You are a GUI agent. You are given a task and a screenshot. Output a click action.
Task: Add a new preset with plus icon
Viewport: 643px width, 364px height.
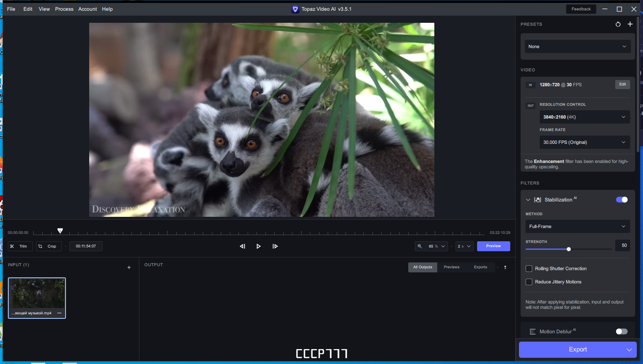click(x=630, y=24)
